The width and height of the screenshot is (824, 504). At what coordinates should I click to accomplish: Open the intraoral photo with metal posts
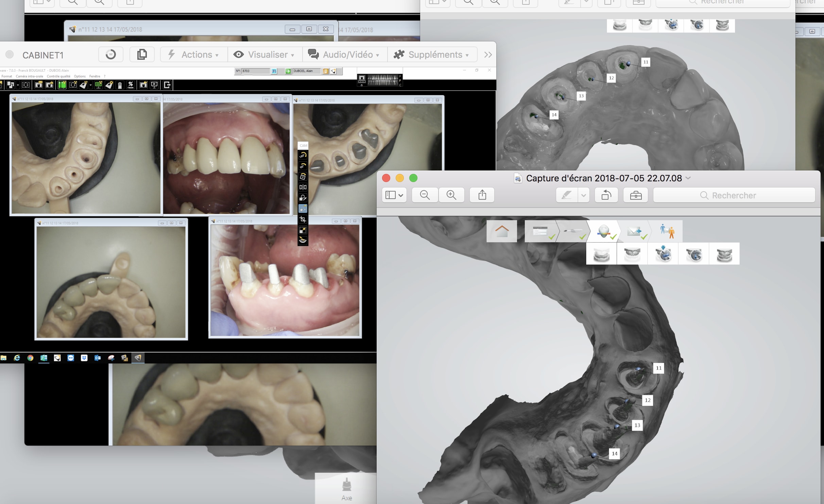pyautogui.click(x=285, y=280)
